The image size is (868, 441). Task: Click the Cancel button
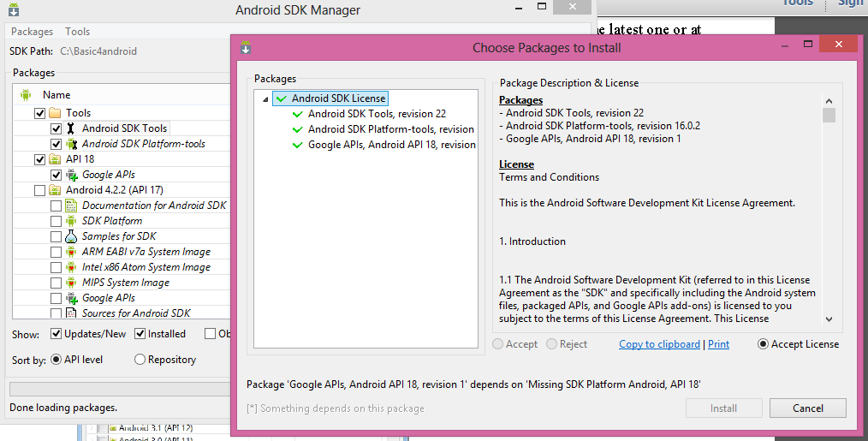tap(808, 408)
